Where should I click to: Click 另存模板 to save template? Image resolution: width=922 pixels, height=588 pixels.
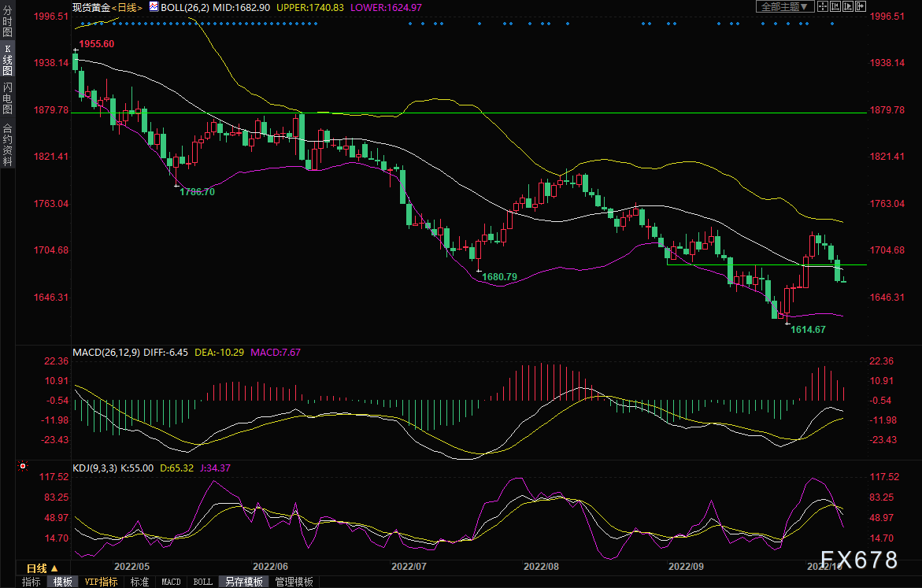pyautogui.click(x=243, y=582)
